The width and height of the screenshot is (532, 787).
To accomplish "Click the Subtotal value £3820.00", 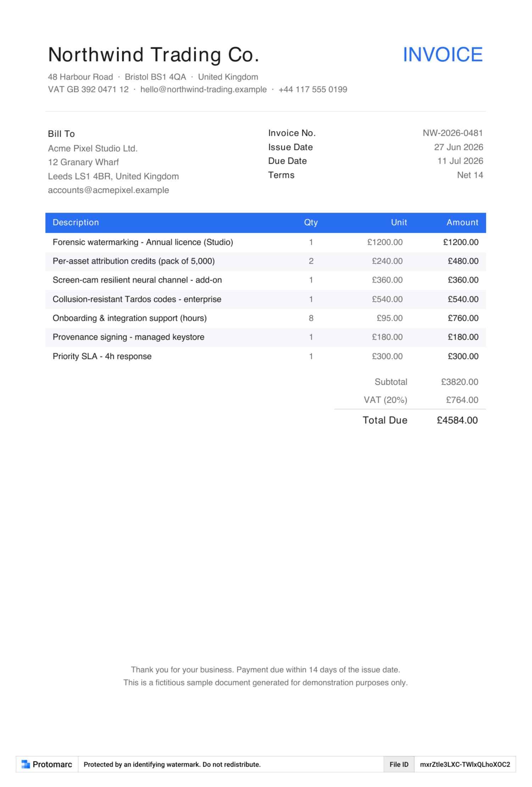I will (460, 382).
